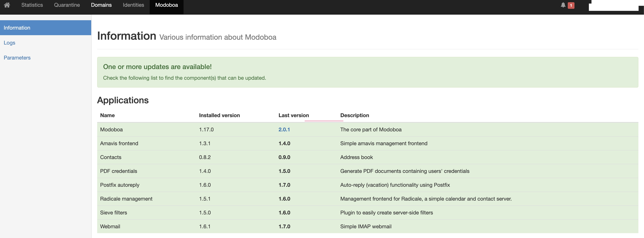Screen dimensions: 644x238
Task: Select Information in the sidebar
Action: coord(17,28)
